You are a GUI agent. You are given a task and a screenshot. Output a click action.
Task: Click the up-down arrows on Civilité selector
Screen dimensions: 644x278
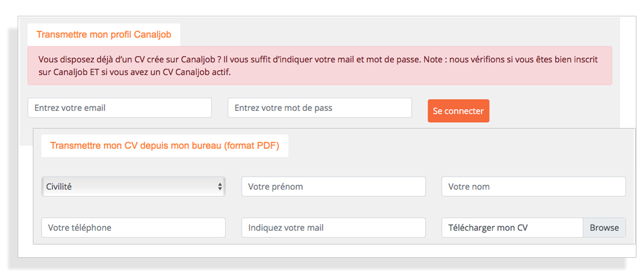point(220,187)
